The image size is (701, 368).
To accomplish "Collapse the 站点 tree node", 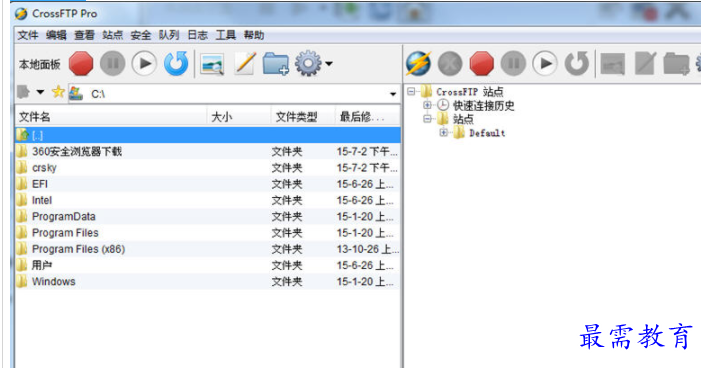I will tap(427, 119).
